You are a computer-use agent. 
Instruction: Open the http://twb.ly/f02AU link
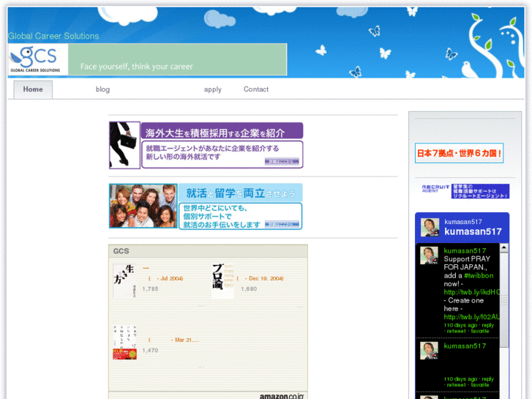[471, 317]
